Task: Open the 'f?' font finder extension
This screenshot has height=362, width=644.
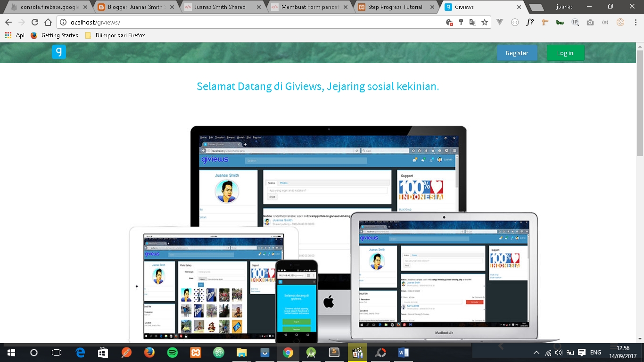Action: click(x=530, y=22)
